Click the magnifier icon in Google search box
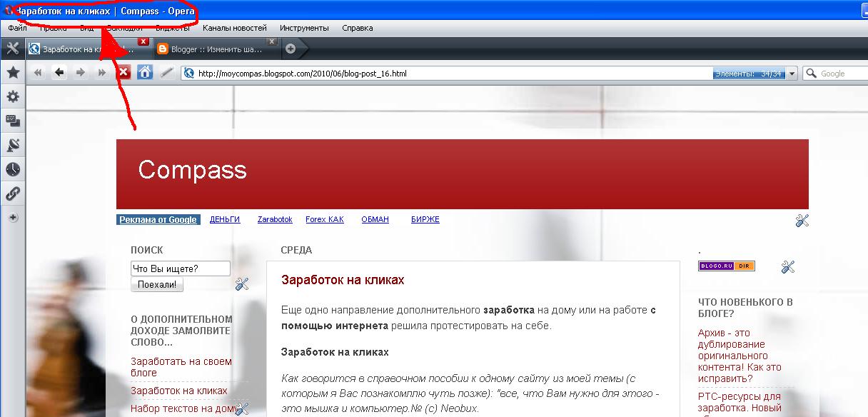The image size is (868, 417). pyautogui.click(x=812, y=73)
